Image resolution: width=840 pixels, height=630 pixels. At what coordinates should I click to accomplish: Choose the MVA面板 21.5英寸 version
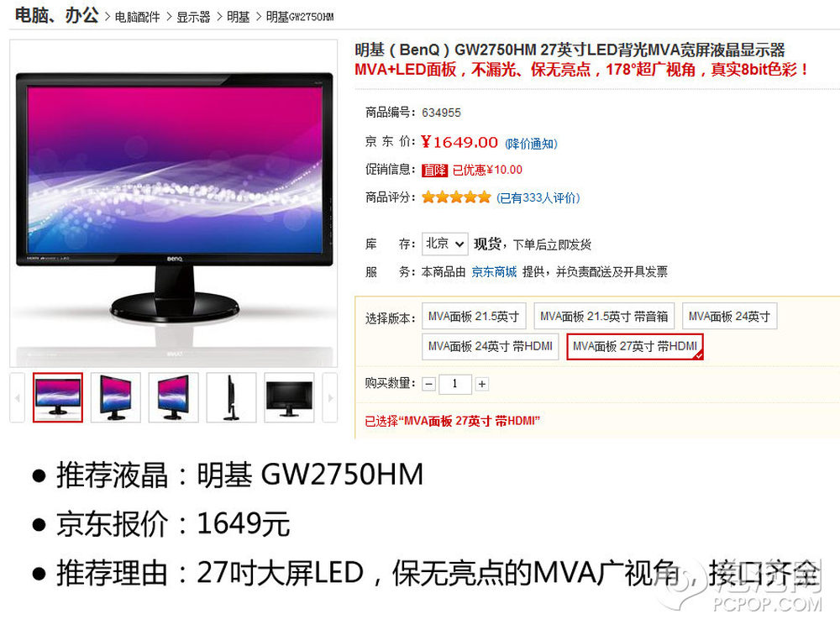pos(474,316)
